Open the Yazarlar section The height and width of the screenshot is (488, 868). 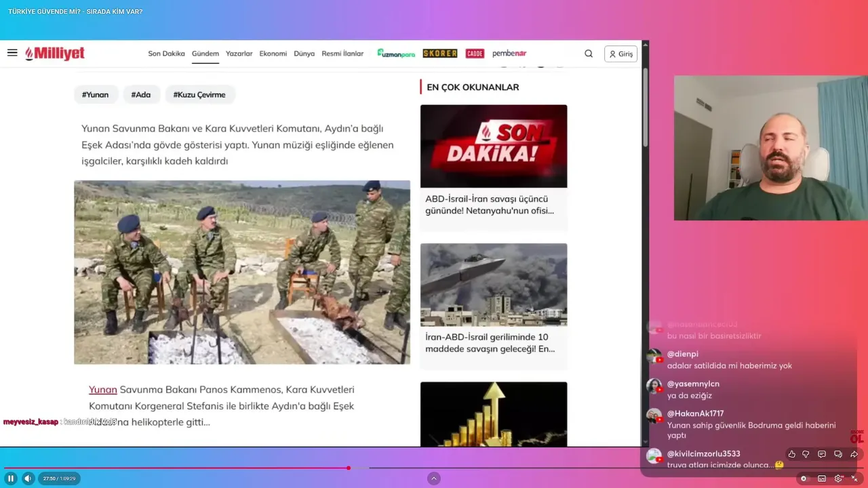[x=239, y=54]
